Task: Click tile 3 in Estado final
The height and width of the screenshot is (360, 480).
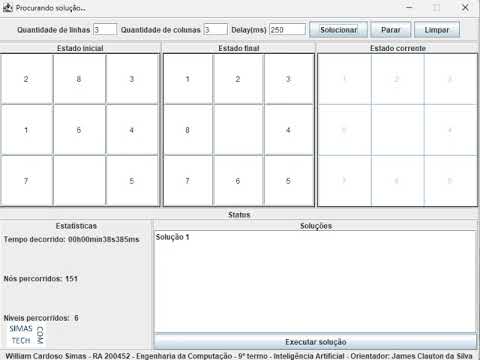Action: (288, 79)
